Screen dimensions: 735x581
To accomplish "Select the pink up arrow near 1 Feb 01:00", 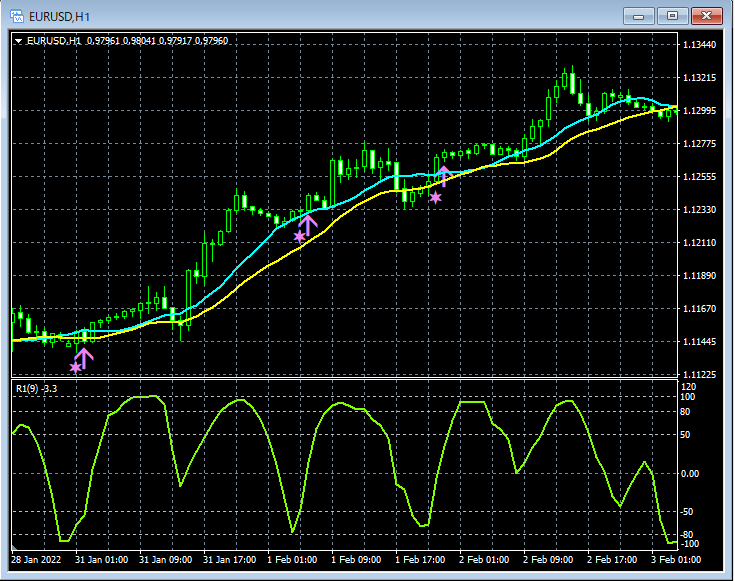I will 308,225.
